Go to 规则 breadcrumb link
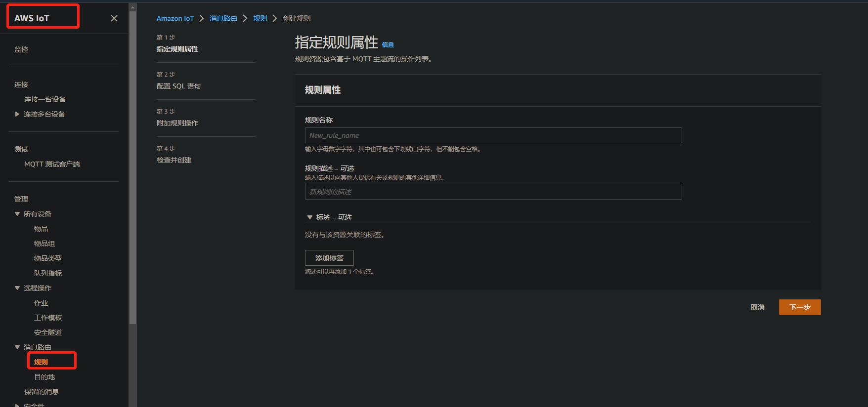 click(260, 18)
